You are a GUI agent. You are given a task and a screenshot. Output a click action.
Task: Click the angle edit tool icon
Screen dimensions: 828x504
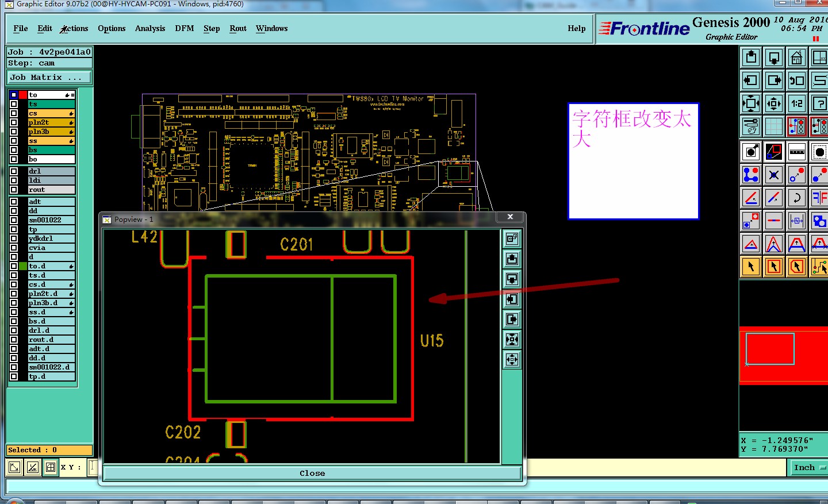point(751,198)
